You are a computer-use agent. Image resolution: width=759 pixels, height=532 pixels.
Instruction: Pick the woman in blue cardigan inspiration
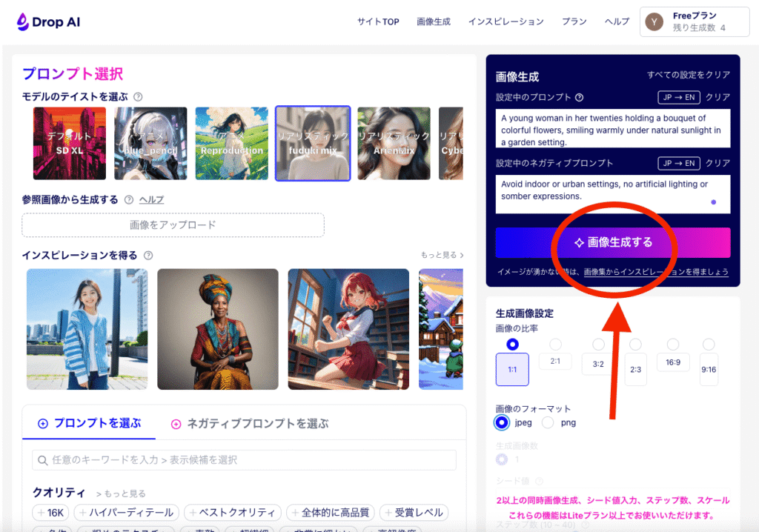coord(87,329)
